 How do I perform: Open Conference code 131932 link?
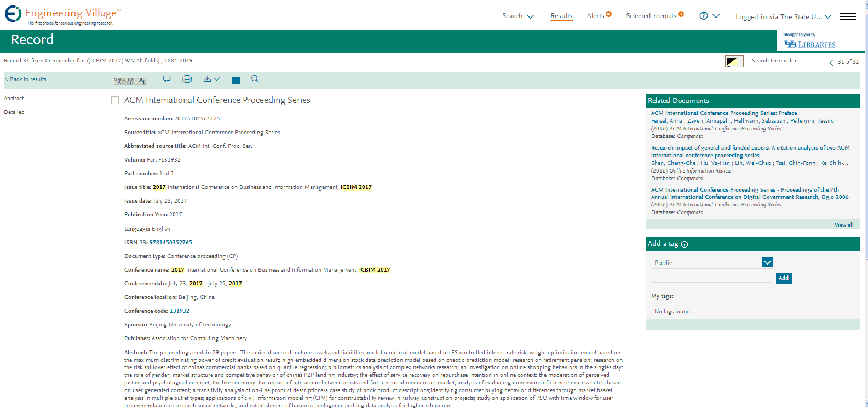pos(180,311)
